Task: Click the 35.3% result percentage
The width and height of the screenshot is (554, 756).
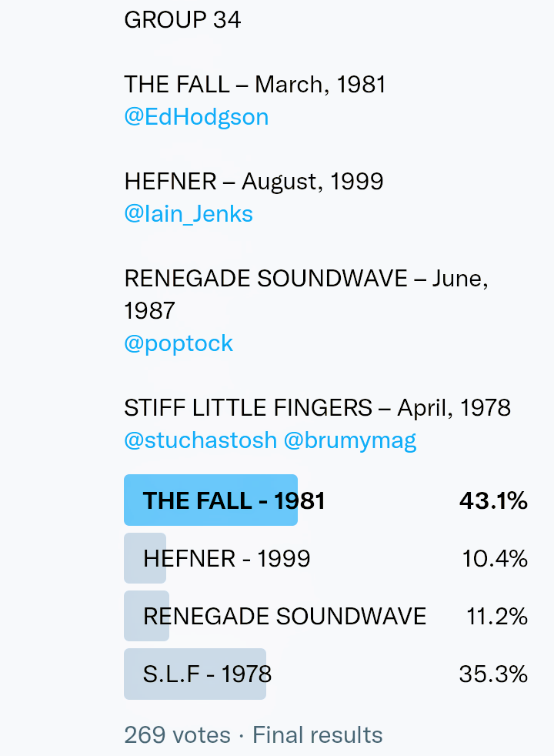Action: pos(493,674)
